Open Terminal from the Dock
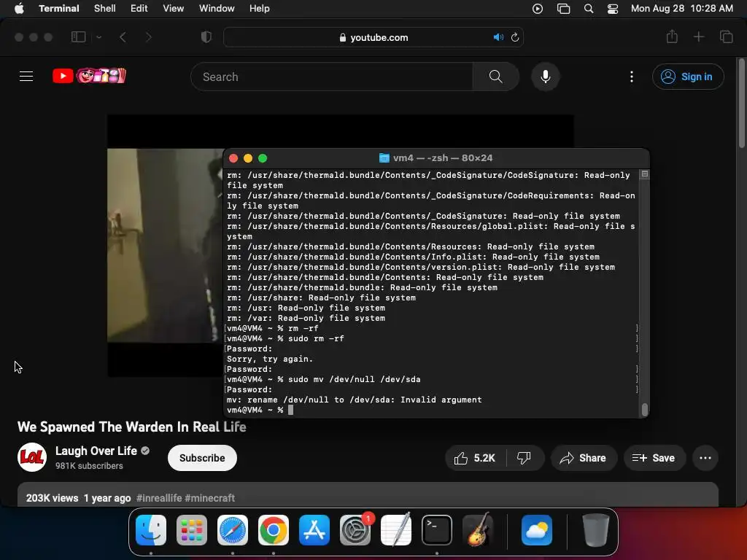Screen dimensions: 747x560 point(437,530)
